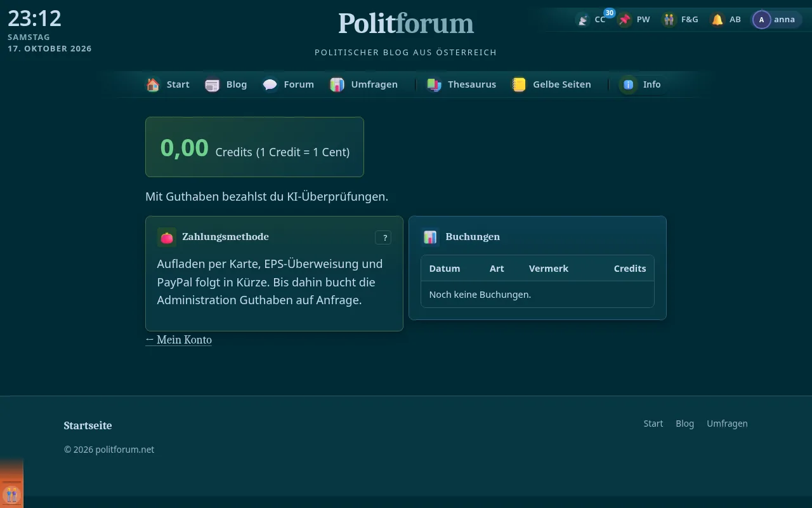Click the footer 'Startseite' heading
The image size is (812, 508).
pos(88,425)
